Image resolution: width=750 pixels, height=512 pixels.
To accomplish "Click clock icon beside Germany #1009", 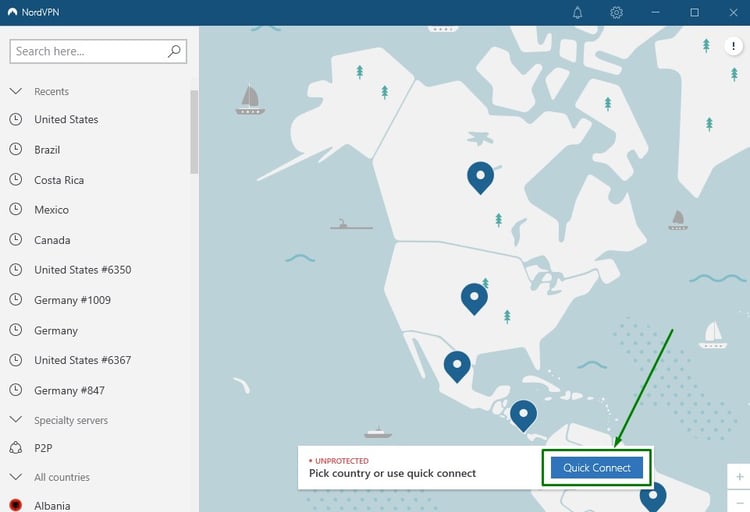I will [16, 300].
